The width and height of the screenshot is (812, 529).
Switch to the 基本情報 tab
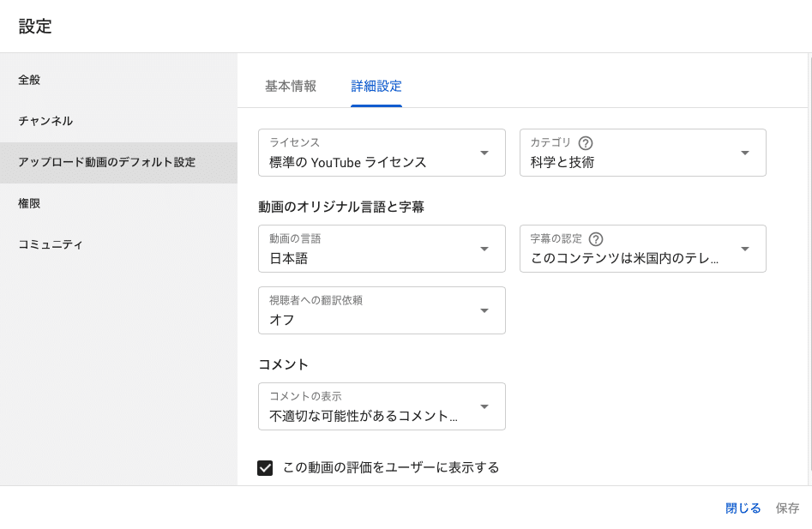[290, 86]
